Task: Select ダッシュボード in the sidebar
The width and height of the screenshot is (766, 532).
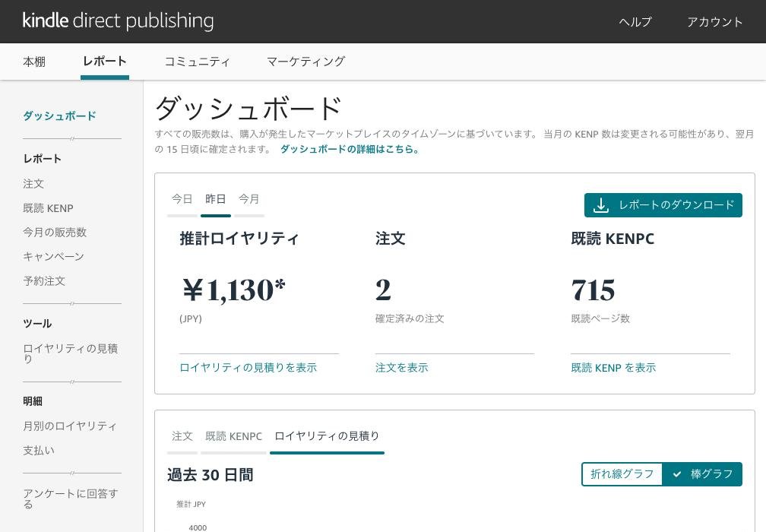Action: click(59, 116)
